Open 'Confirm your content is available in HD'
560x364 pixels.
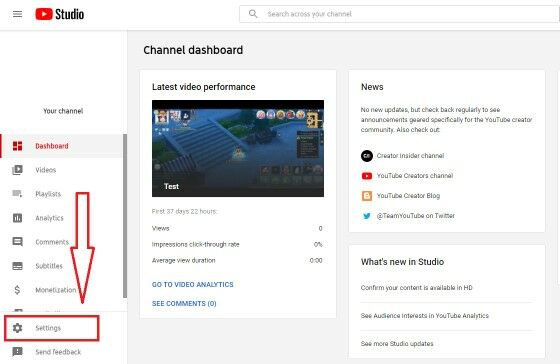(x=416, y=288)
